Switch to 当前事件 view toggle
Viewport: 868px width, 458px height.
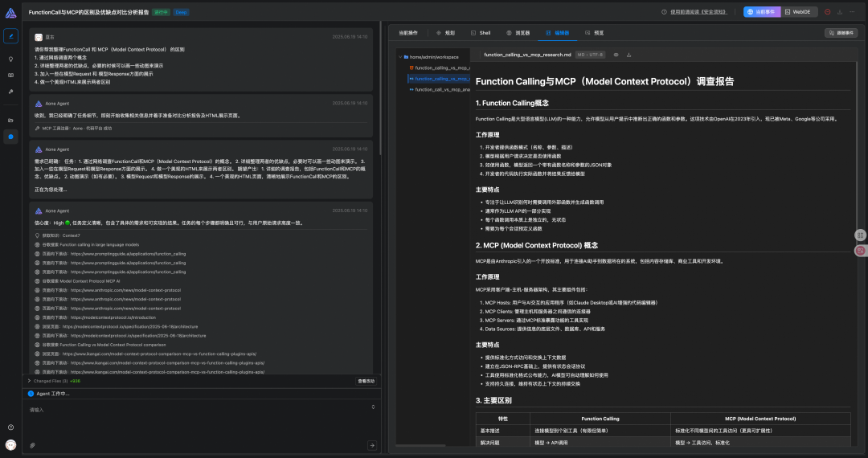(x=762, y=11)
